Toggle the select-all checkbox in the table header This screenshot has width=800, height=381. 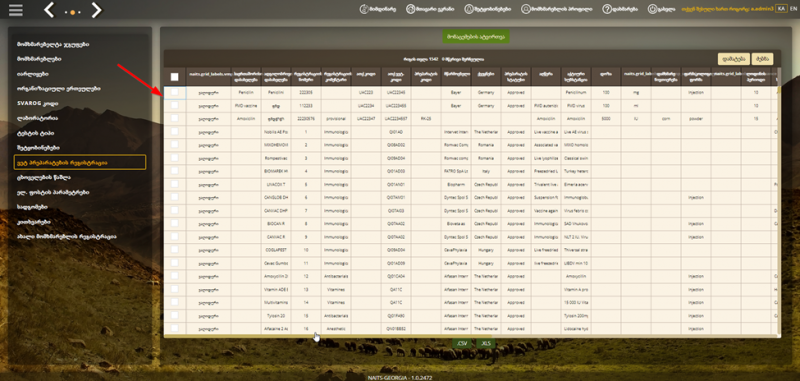(174, 77)
